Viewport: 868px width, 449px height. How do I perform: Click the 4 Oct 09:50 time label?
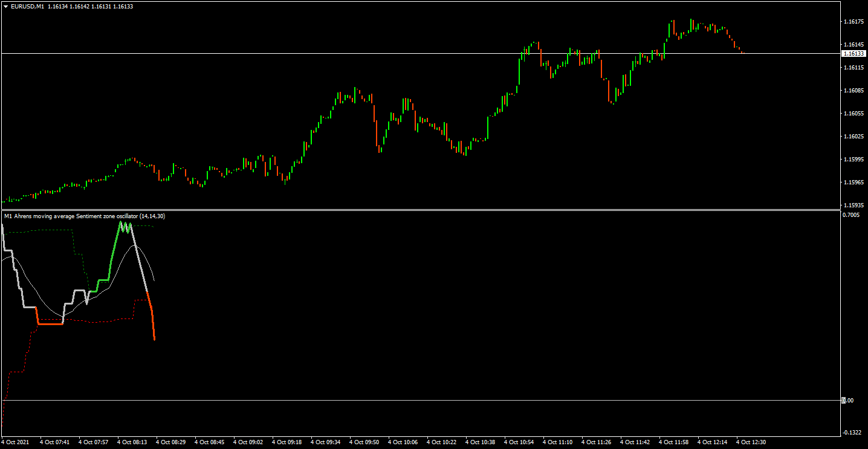[x=364, y=442]
